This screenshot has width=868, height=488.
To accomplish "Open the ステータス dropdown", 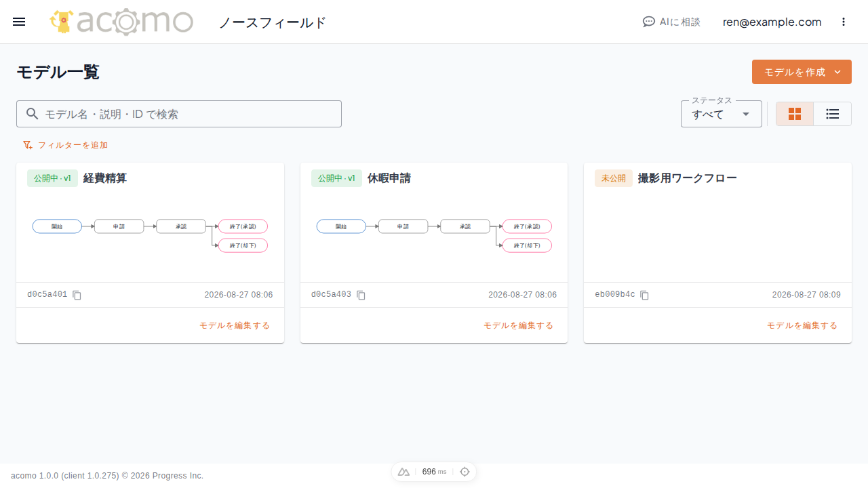I will (722, 114).
